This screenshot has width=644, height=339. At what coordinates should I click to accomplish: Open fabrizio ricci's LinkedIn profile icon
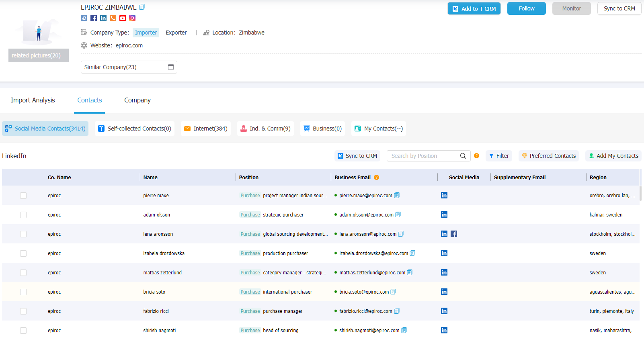pyautogui.click(x=444, y=311)
